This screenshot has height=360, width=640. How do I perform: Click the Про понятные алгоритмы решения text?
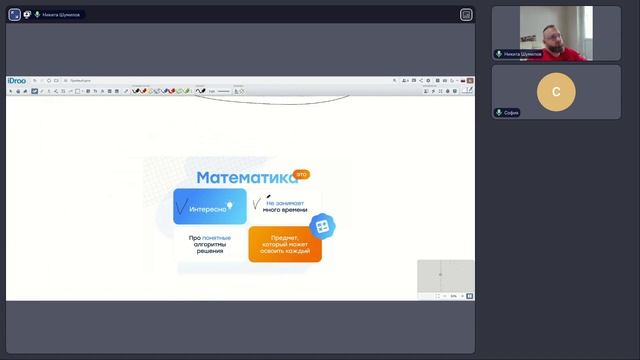tap(210, 244)
